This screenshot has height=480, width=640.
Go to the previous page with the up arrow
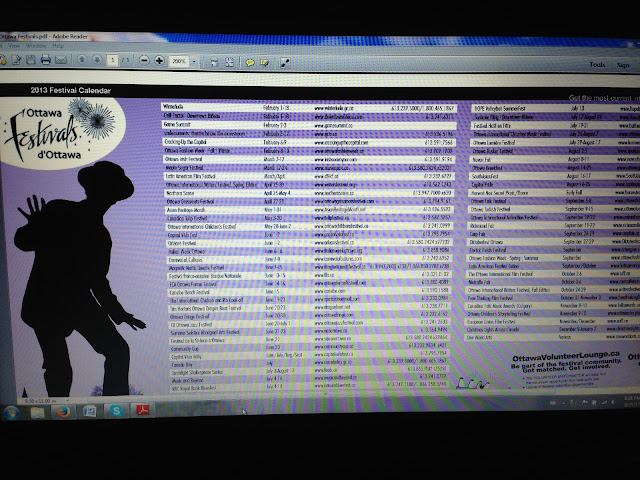point(82,60)
